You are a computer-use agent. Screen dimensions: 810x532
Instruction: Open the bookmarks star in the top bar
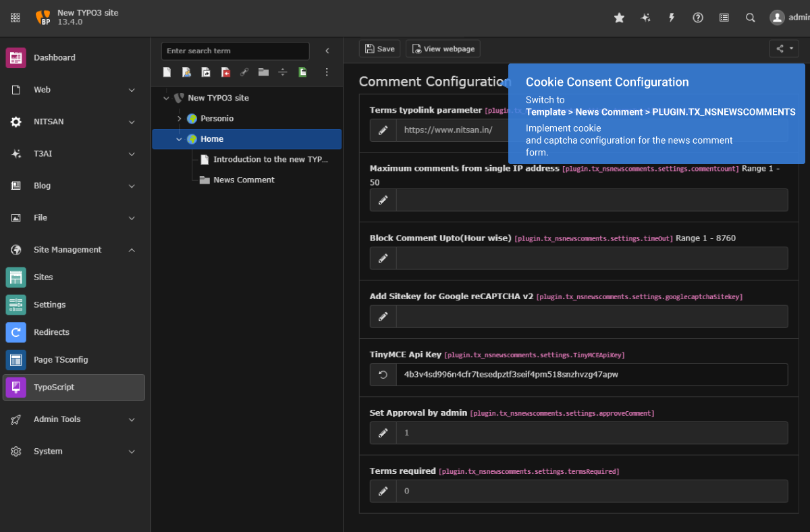point(619,18)
